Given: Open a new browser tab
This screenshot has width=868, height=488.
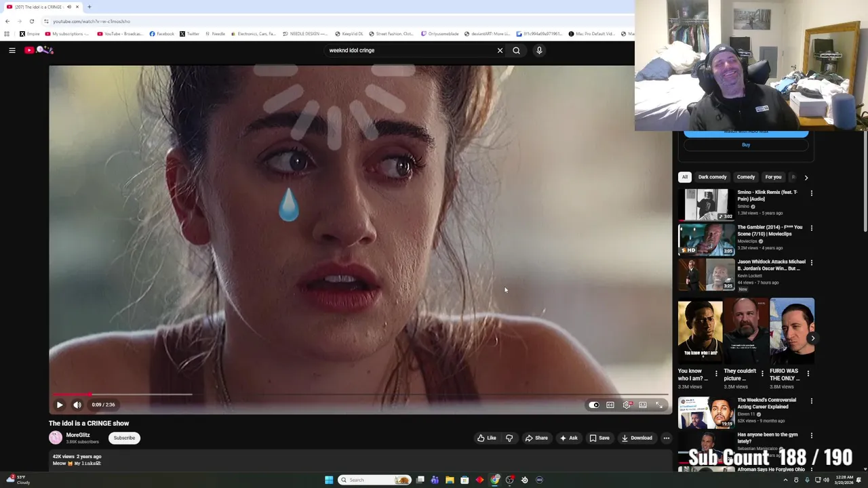Looking at the screenshot, I should (89, 7).
